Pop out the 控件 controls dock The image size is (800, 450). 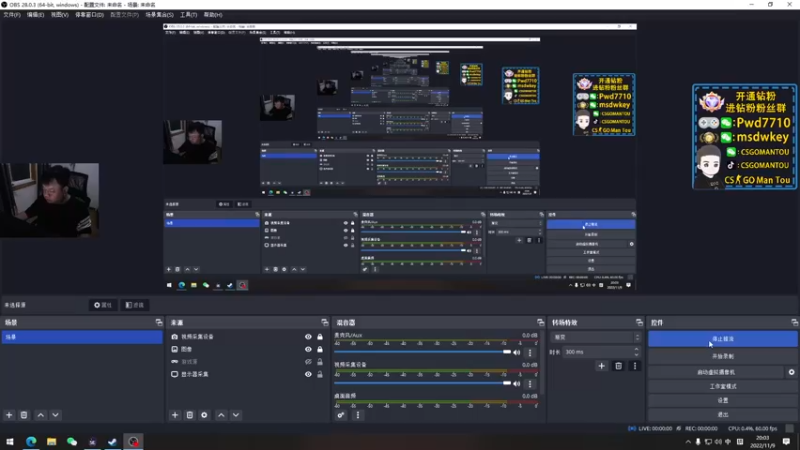pos(794,322)
